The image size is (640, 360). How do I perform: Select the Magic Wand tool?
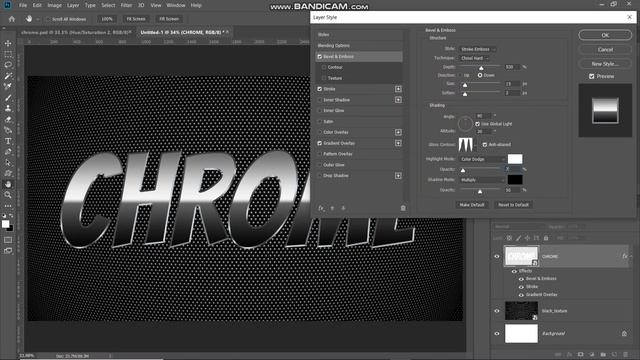pos(8,76)
